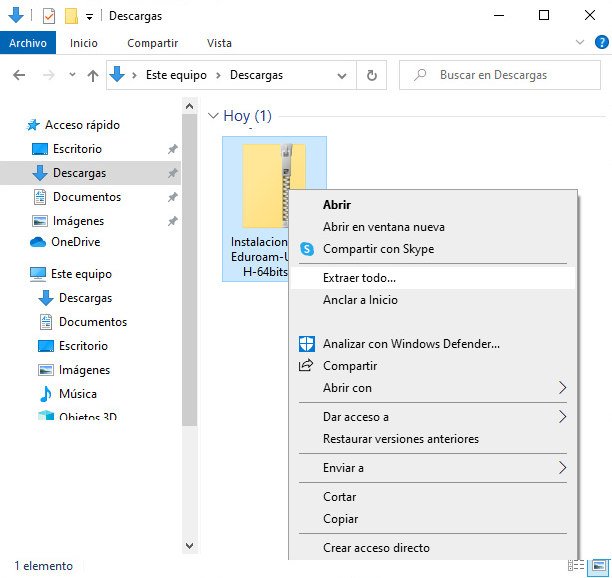This screenshot has height=578, width=612.
Task: Open pinned Escritorio under Acceso rápido
Action: tap(77, 149)
